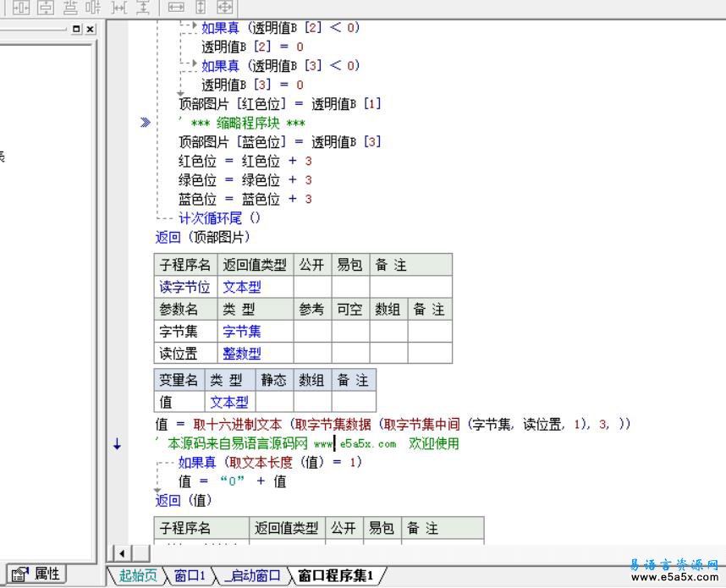
Task: Click 备 注 cell of 读字节位 subroutine row
Action: [411, 287]
